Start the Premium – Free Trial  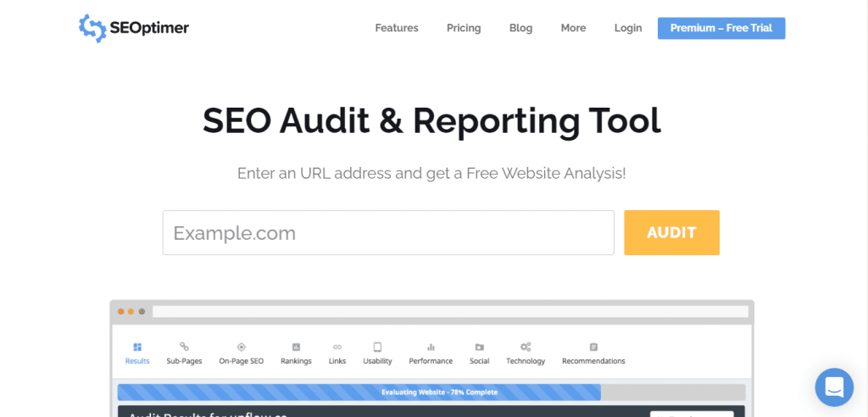pyautogui.click(x=721, y=28)
